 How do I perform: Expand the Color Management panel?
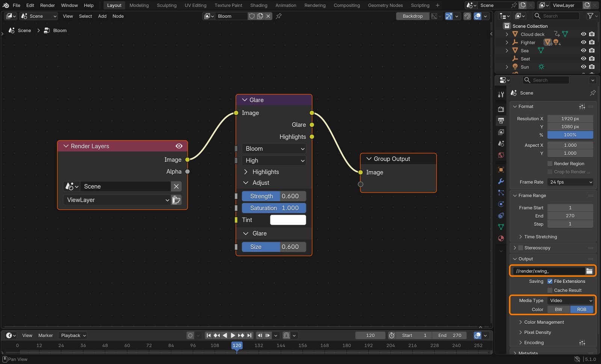pyautogui.click(x=544, y=322)
